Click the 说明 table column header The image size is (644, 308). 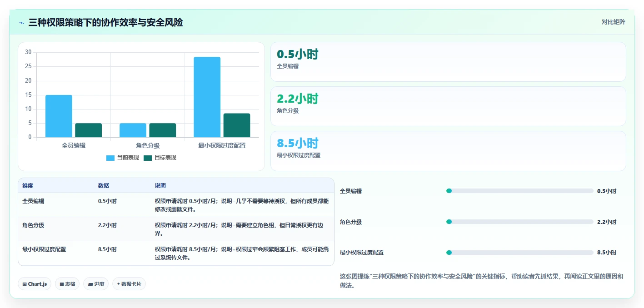coord(160,186)
